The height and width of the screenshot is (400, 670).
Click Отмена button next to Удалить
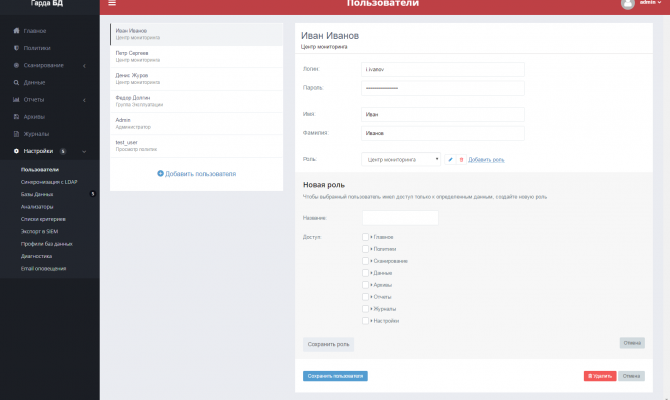tap(631, 376)
